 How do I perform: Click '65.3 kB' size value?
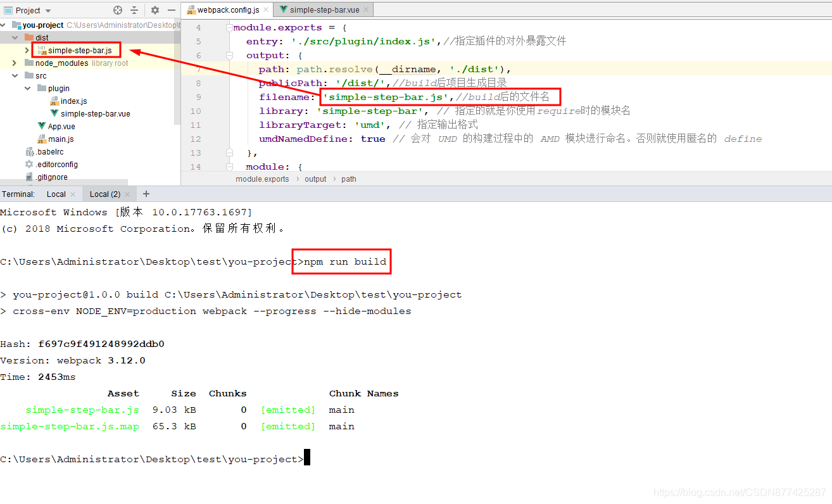[174, 426]
